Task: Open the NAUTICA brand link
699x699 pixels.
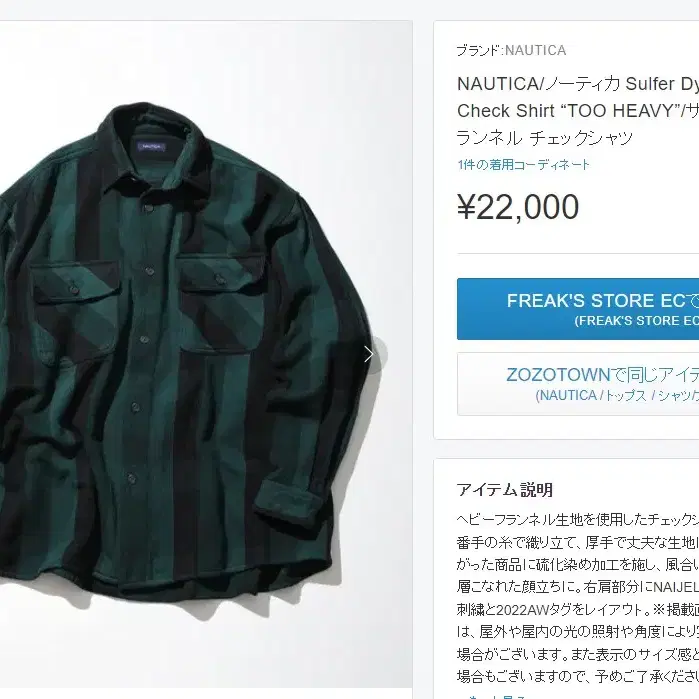Action: (x=535, y=50)
